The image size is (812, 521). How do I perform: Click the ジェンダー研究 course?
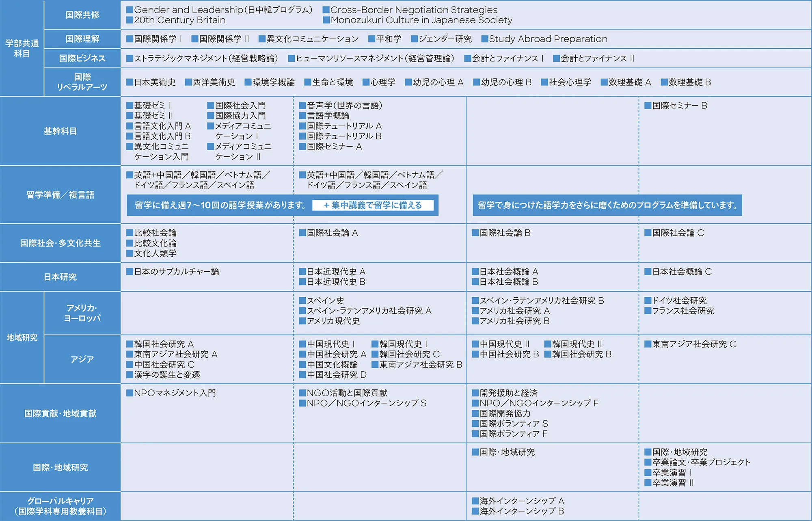pos(441,39)
